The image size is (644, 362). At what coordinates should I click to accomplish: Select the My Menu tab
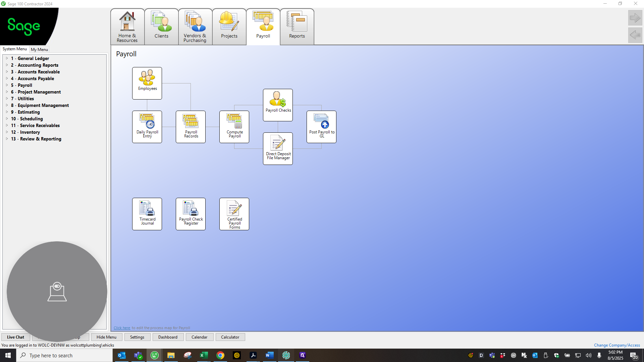coord(39,49)
